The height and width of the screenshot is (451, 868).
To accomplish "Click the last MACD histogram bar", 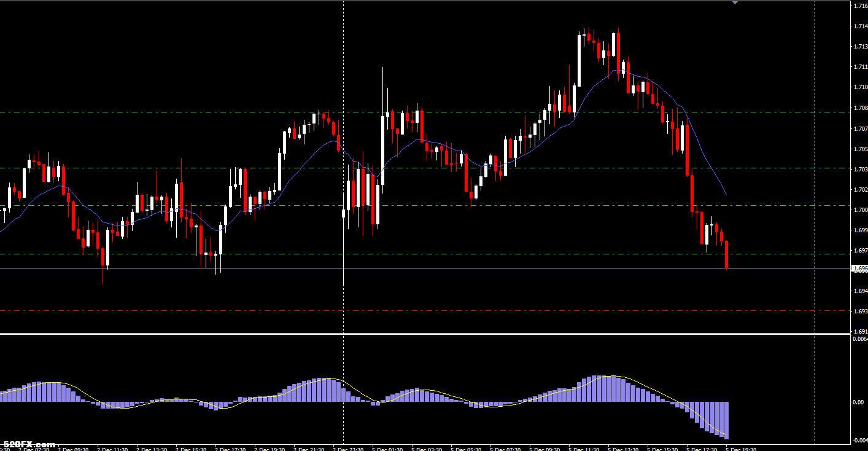I will [726, 419].
